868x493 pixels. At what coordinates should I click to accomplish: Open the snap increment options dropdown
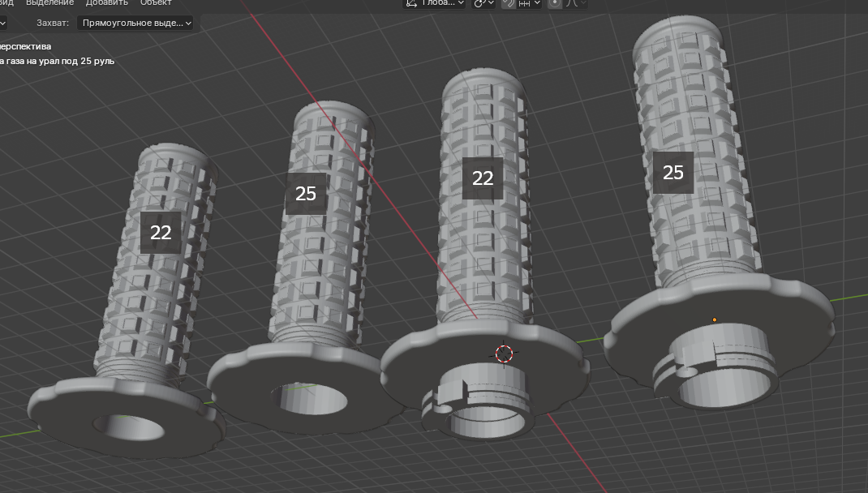(x=530, y=3)
